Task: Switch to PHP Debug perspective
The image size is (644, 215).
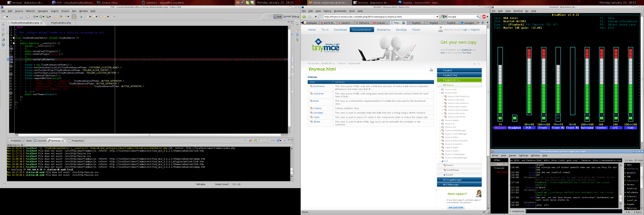Action: 291,17
